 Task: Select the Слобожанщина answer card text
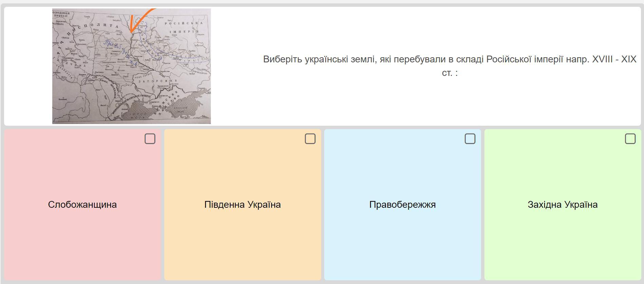click(82, 205)
